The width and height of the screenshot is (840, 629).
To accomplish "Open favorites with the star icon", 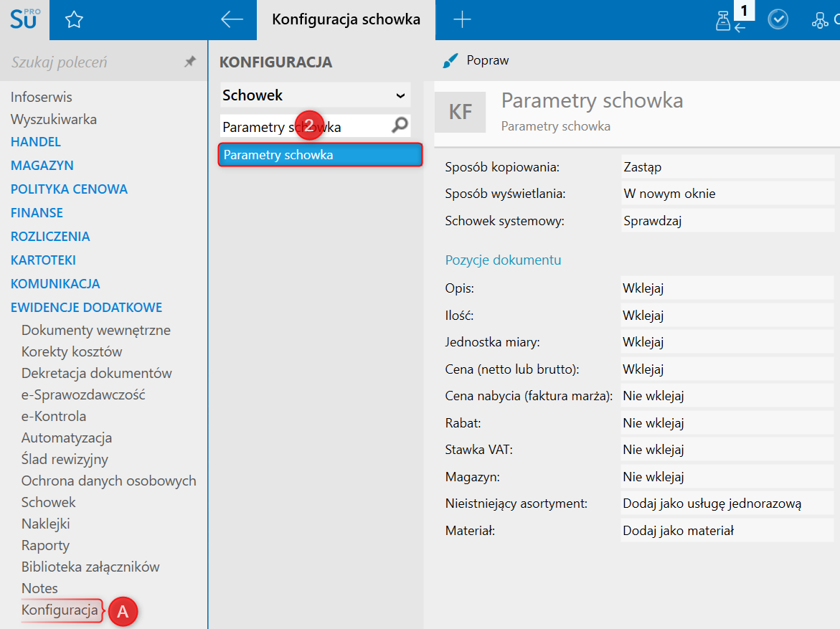I will [x=74, y=20].
